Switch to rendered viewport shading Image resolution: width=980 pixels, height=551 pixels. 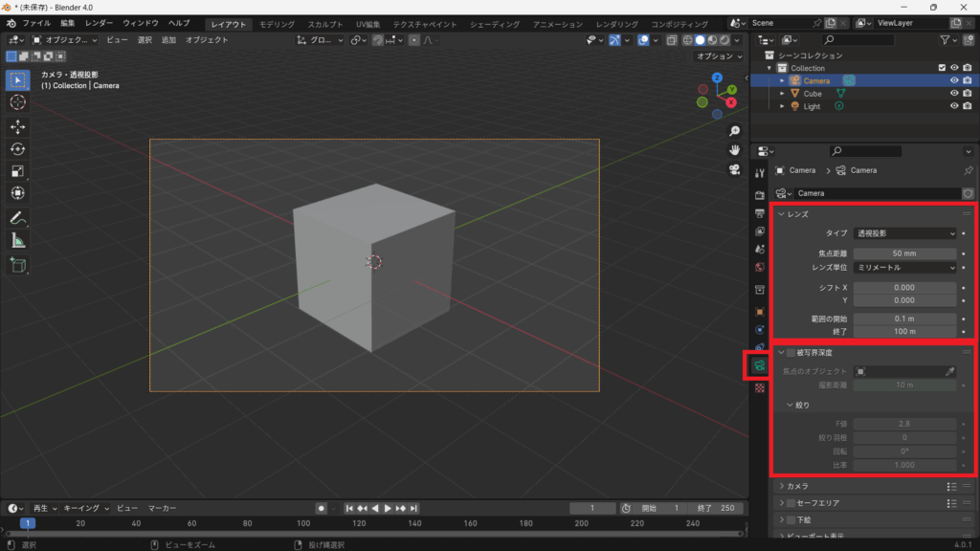(x=724, y=40)
